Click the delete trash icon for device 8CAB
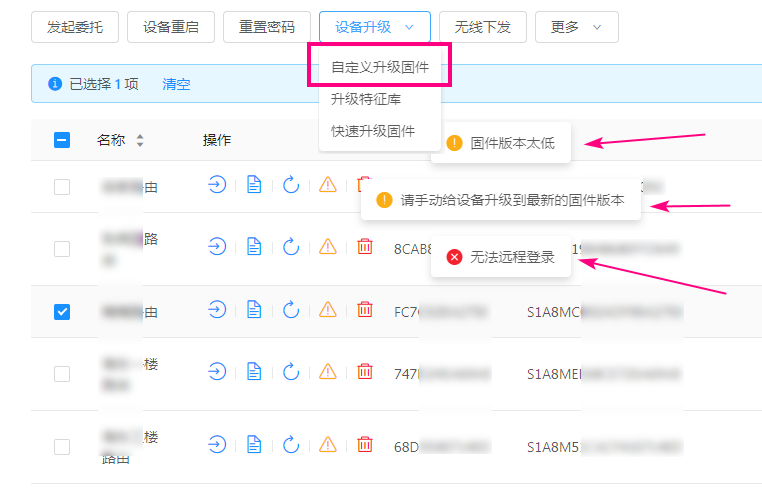The height and width of the screenshot is (493, 762). pyautogui.click(x=365, y=246)
